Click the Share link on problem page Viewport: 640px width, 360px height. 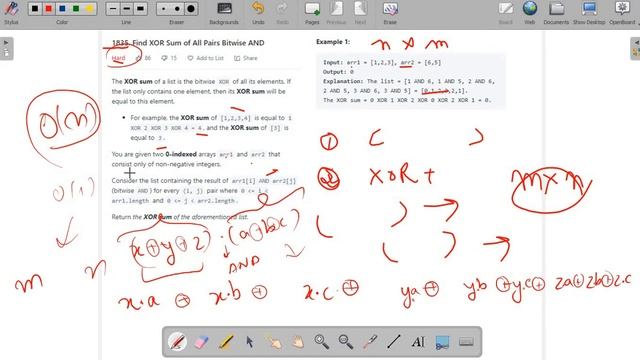(246, 58)
